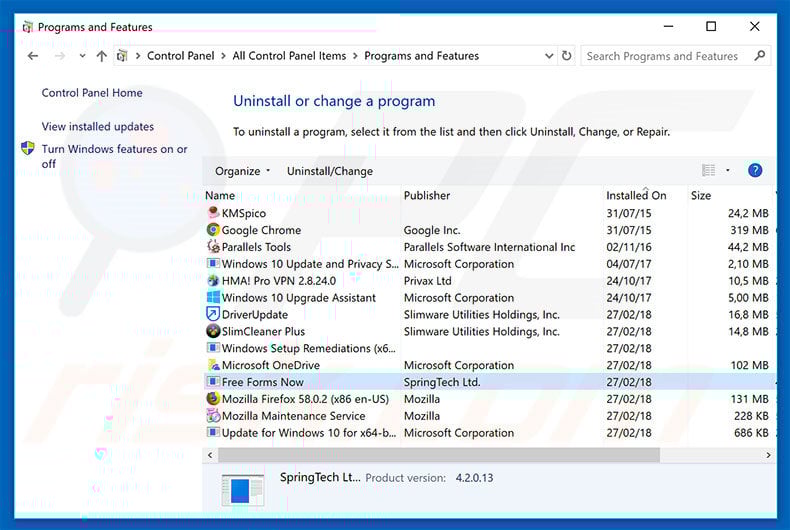Viewport: 790px width, 530px height.
Task: Open Control Panel Home link
Action: [92, 93]
